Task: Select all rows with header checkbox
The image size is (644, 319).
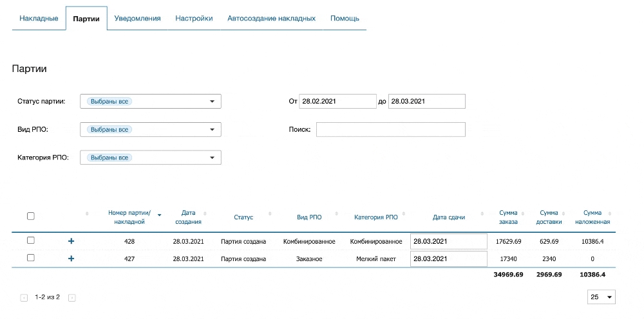Action: (x=30, y=217)
